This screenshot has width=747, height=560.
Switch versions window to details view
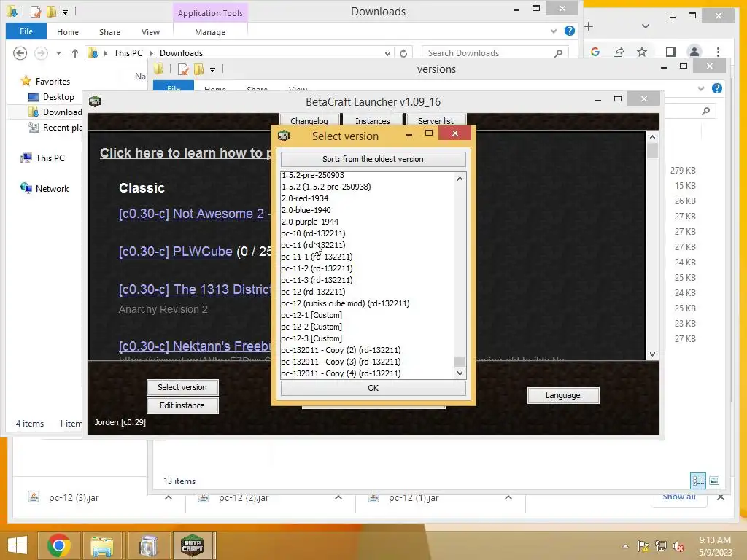tap(698, 481)
